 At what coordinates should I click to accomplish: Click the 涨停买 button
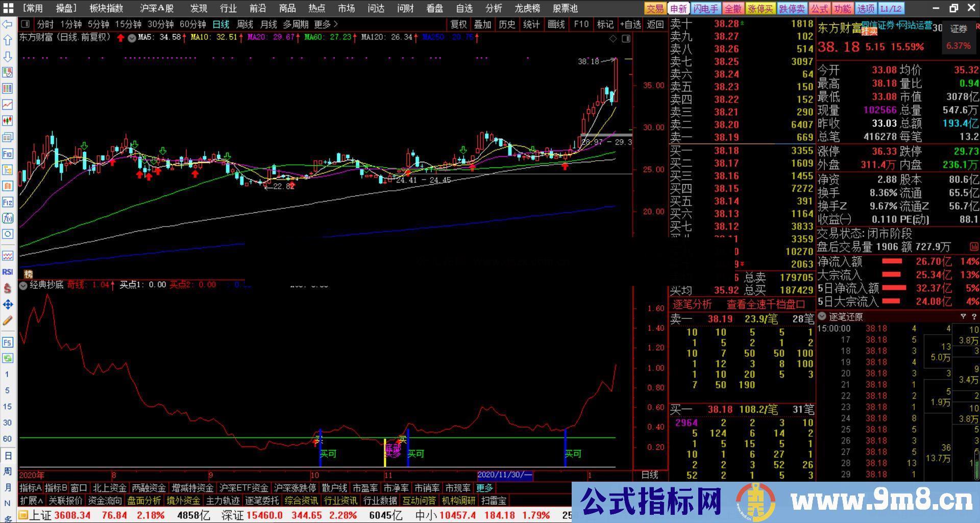click(760, 9)
